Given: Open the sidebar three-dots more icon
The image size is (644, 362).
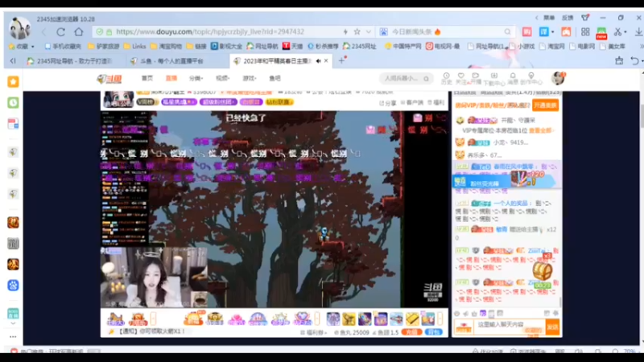Looking at the screenshot, I should point(13,336).
